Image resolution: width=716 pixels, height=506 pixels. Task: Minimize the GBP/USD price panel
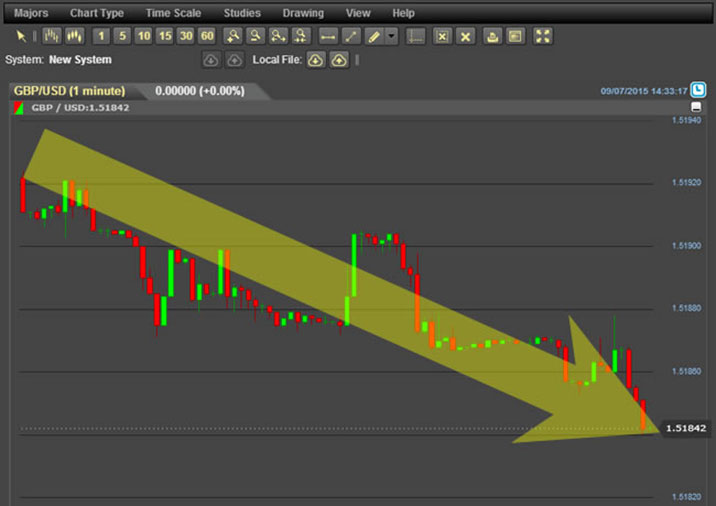[696, 107]
